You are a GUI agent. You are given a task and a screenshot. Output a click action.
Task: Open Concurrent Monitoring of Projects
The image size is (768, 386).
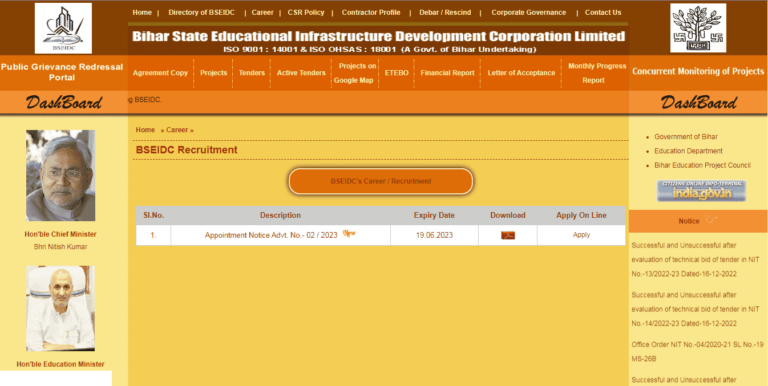point(698,72)
